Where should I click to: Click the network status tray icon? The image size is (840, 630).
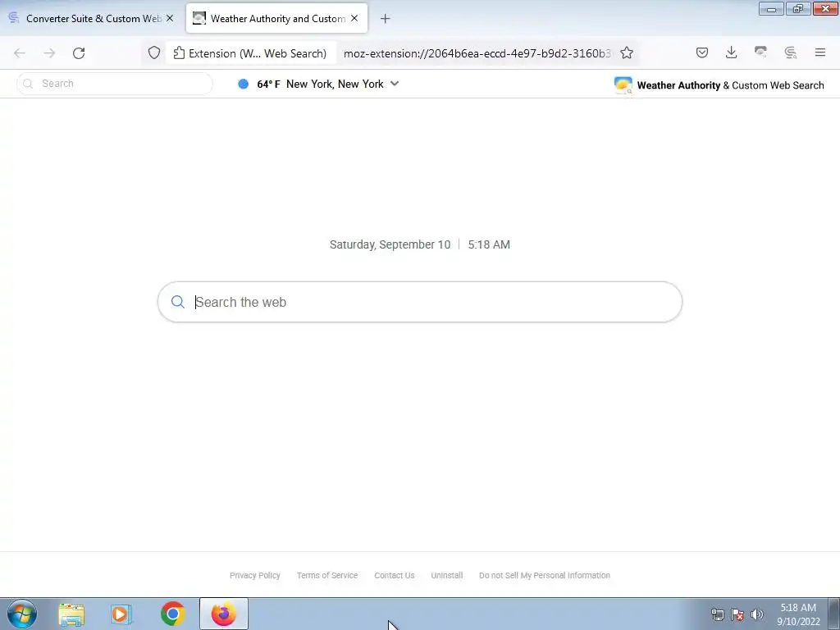tap(717, 614)
